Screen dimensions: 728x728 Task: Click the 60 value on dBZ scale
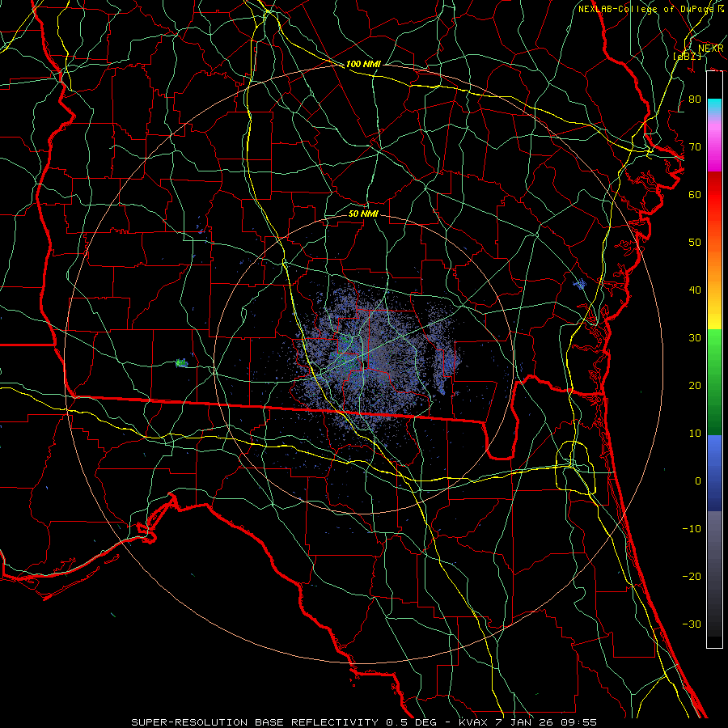coord(695,194)
